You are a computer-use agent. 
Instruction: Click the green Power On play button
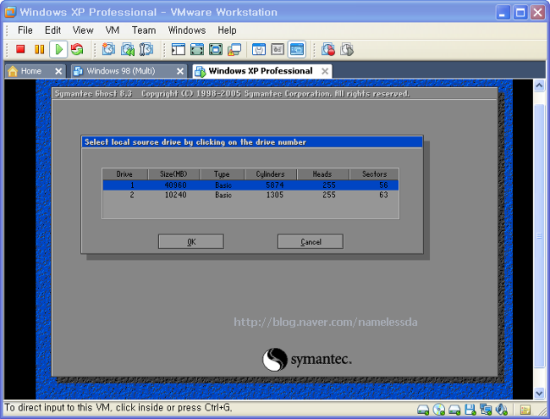[59, 49]
